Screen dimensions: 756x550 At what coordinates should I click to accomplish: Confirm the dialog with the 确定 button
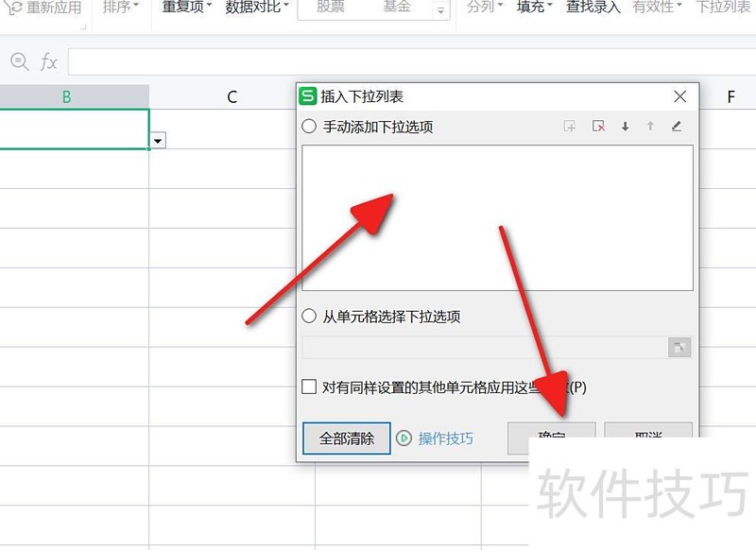554,438
